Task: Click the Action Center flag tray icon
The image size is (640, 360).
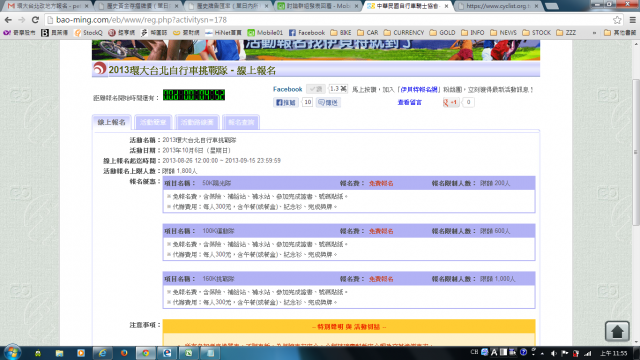Action: 565,353
